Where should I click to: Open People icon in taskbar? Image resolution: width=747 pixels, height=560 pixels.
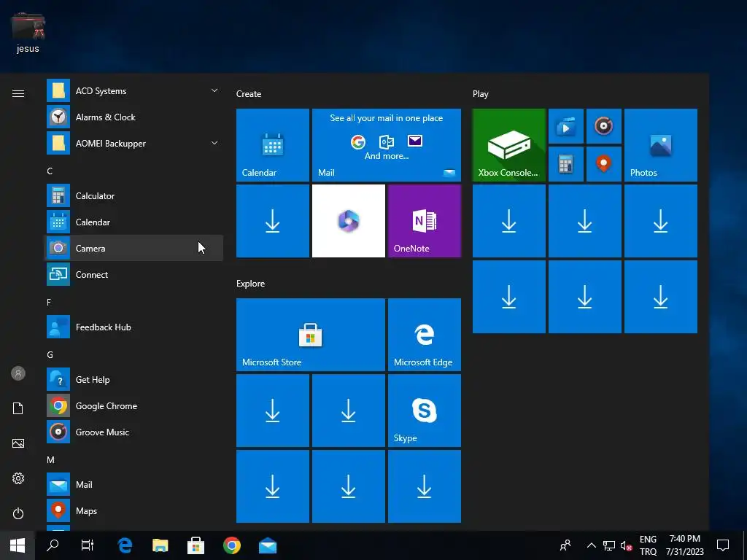(565, 545)
